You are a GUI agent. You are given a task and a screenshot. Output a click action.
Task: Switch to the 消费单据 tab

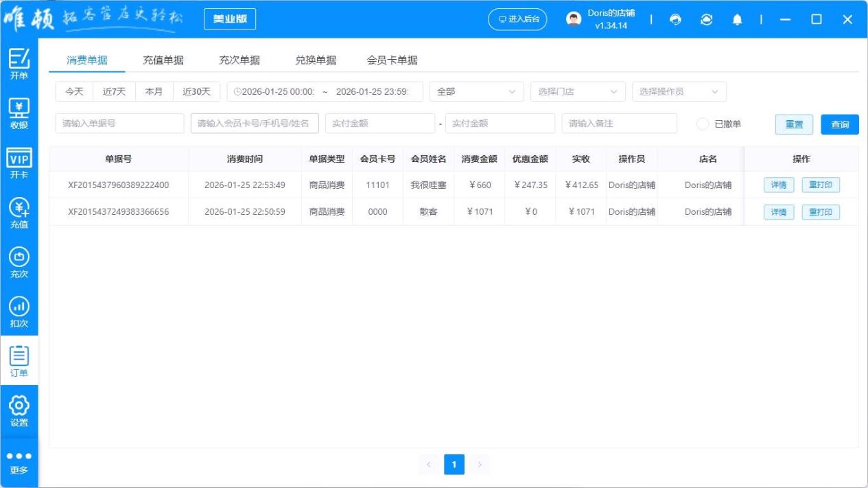pos(87,60)
